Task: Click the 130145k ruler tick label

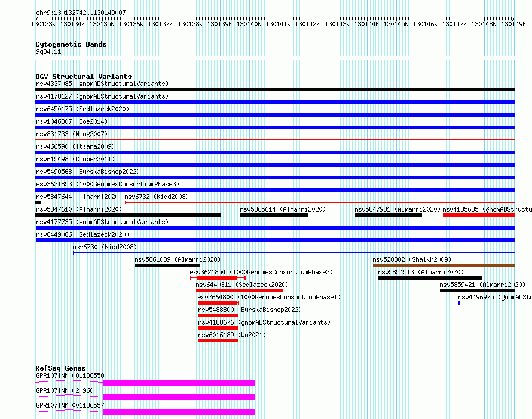Action: click(x=396, y=24)
